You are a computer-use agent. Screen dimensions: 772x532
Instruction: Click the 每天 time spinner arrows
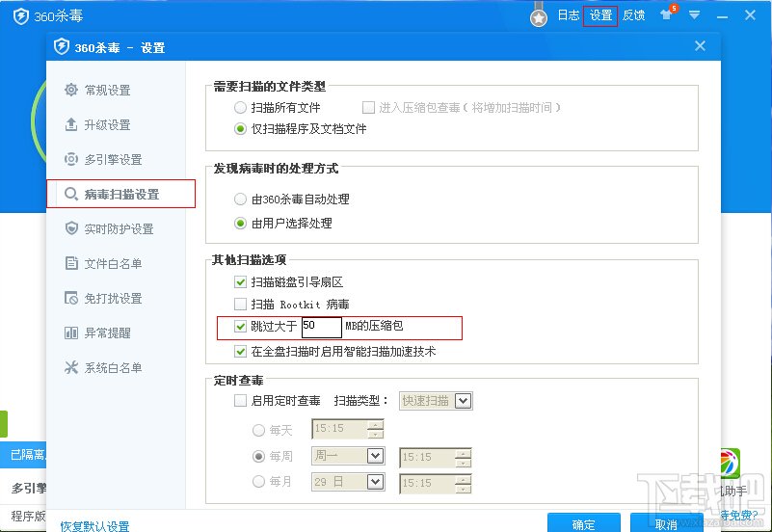375,429
